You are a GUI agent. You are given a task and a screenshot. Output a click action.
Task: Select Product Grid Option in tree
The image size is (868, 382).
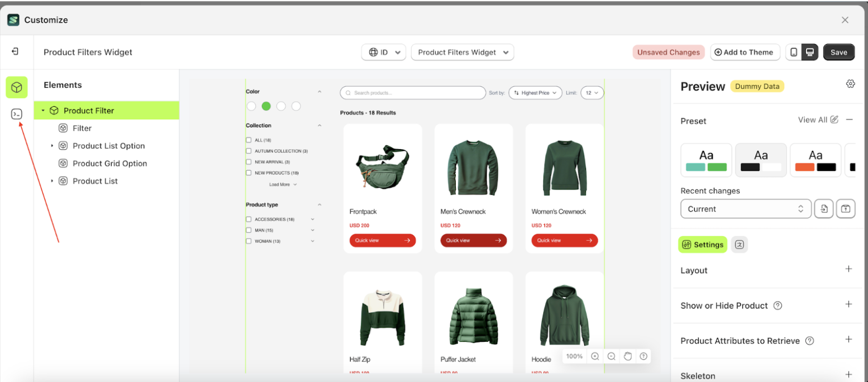[109, 164]
